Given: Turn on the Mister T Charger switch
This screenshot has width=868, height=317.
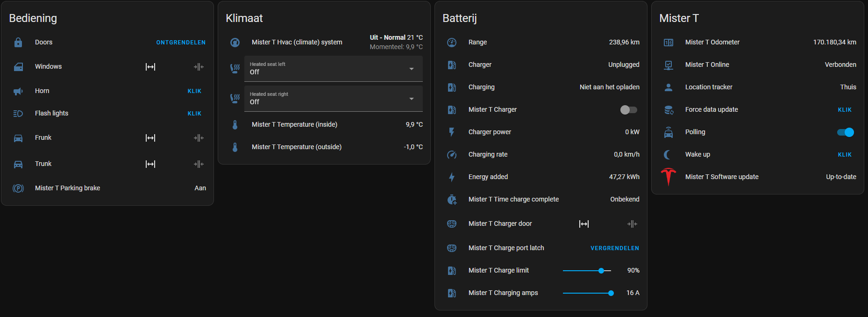Looking at the screenshot, I should pos(628,110).
